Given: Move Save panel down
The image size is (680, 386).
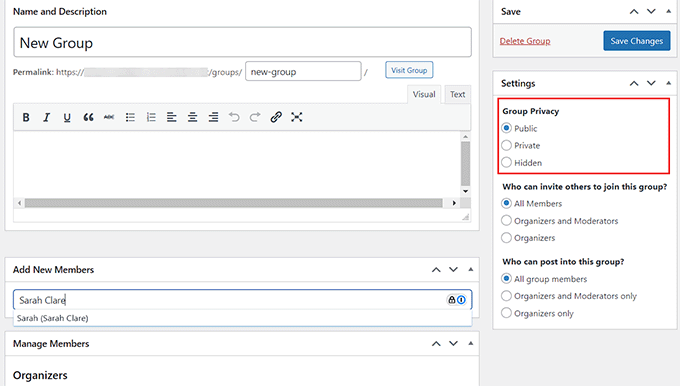Looking at the screenshot, I should click(651, 12).
